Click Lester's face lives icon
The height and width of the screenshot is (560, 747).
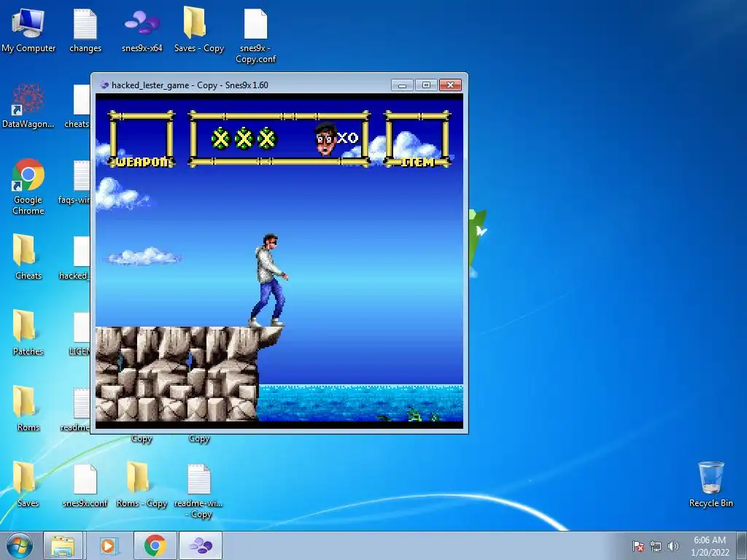(325, 139)
